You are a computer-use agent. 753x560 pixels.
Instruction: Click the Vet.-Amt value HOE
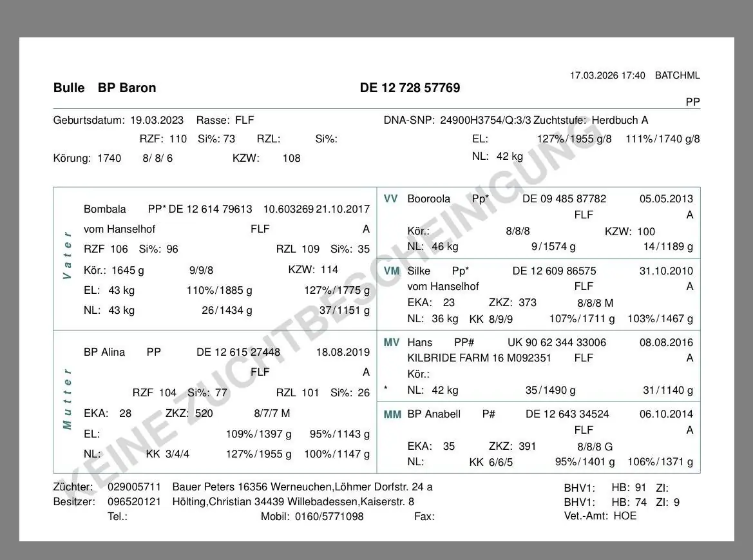click(625, 516)
